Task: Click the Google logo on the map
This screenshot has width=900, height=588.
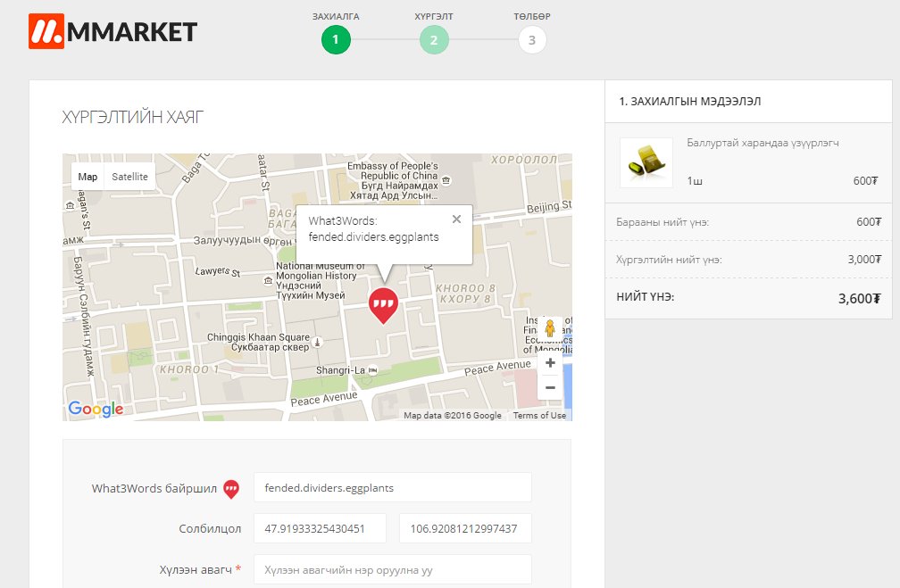Action: pyautogui.click(x=96, y=409)
